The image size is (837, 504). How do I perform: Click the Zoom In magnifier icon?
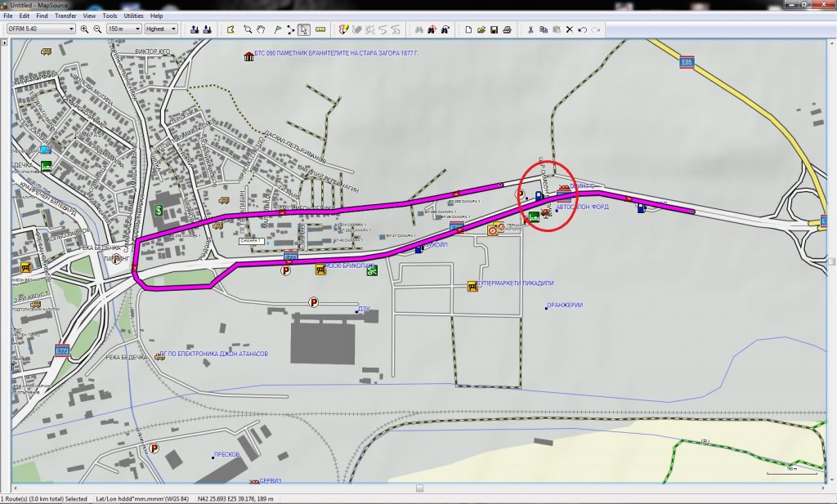[x=84, y=29]
